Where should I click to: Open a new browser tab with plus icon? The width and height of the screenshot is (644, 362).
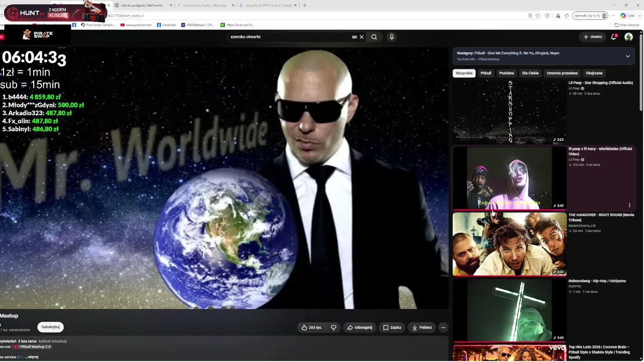[304, 5]
